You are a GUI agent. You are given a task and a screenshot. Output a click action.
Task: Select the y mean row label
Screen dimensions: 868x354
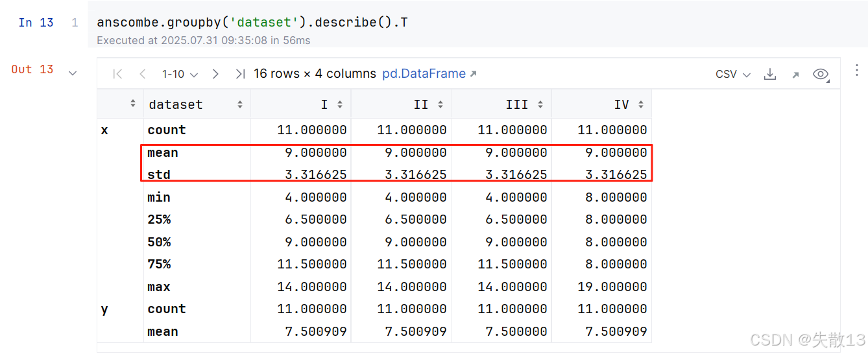pyautogui.click(x=163, y=332)
